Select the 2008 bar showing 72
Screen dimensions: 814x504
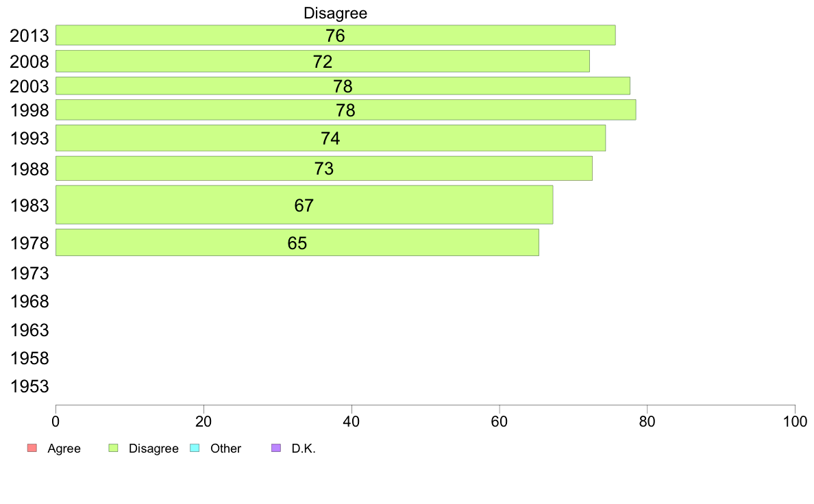(322, 62)
